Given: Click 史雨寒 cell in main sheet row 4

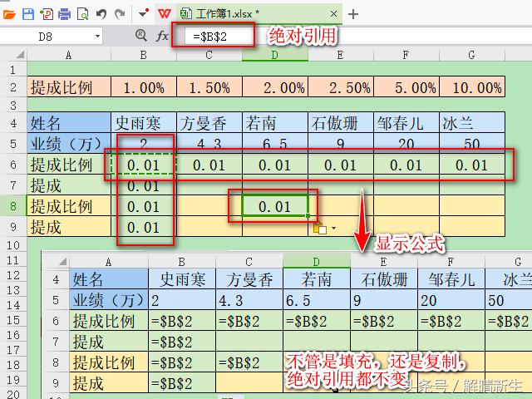Looking at the screenshot, I should [x=144, y=122].
